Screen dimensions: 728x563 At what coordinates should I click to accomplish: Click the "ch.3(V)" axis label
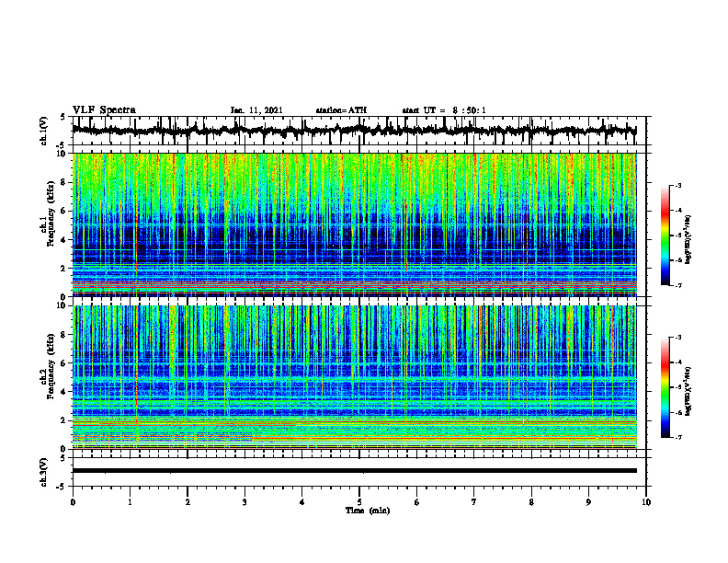click(44, 473)
